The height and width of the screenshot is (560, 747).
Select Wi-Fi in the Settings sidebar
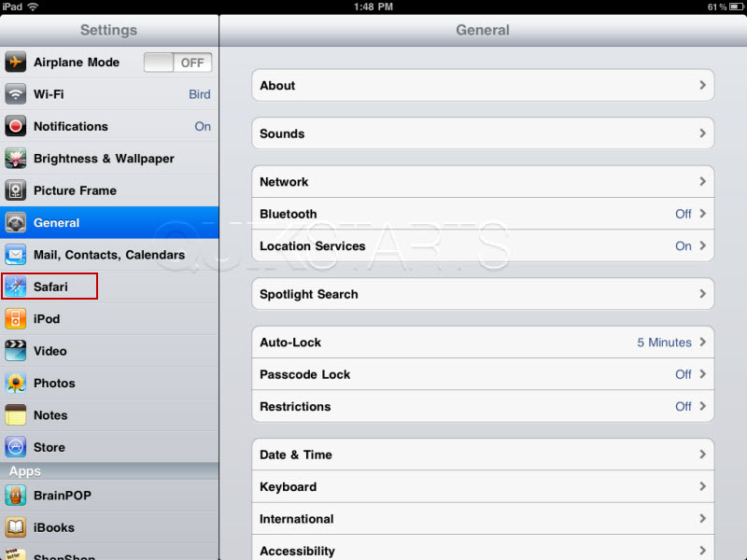click(109, 94)
